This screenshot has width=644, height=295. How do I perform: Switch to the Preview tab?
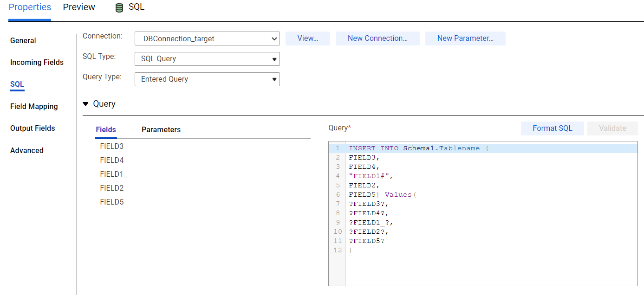click(79, 7)
